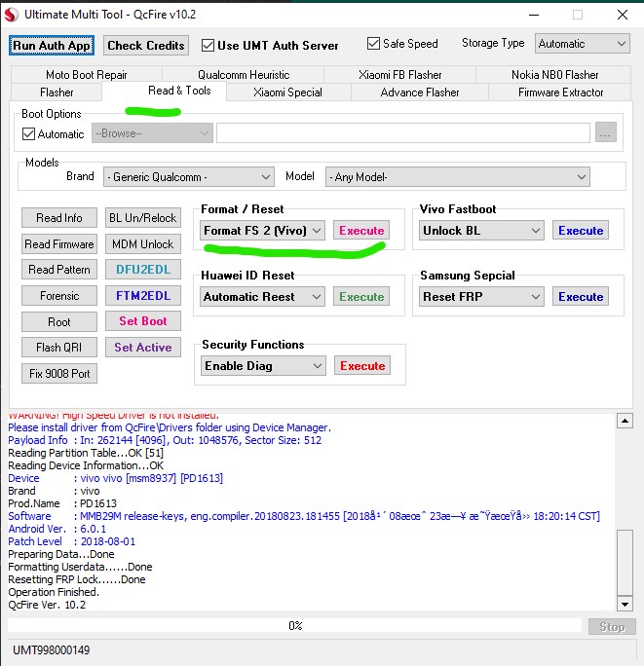Switch to Xiaomi FB Flasher tab
The width and height of the screenshot is (644, 666).
pyautogui.click(x=399, y=75)
